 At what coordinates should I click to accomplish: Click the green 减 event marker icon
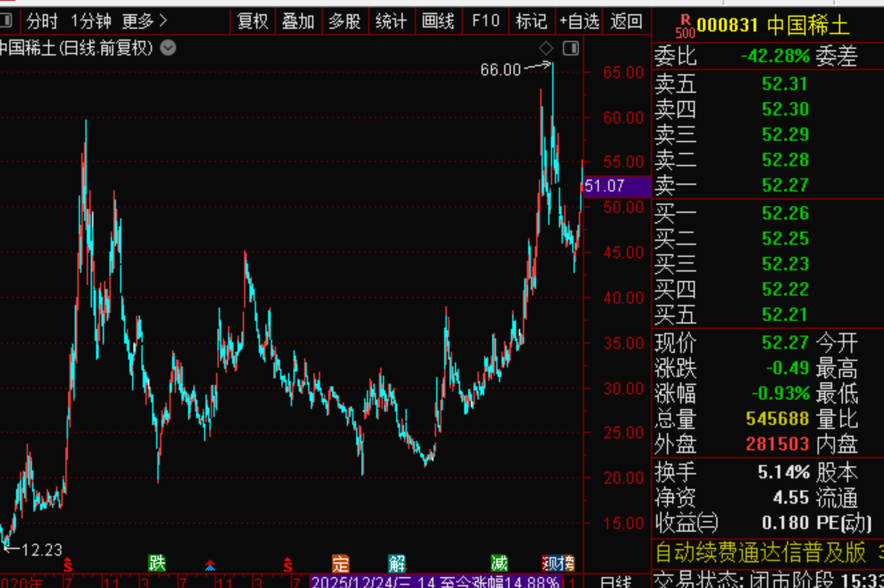point(499,563)
